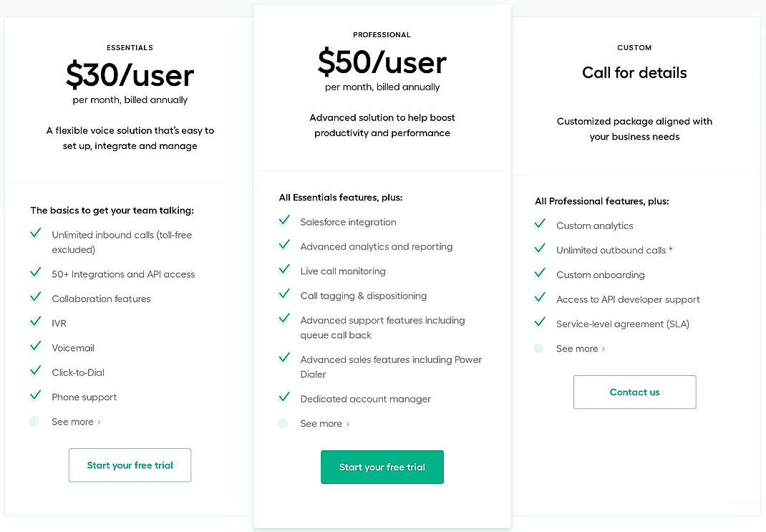Start the free trial for Professional plan
The height and width of the screenshot is (532, 766).
pos(382,467)
